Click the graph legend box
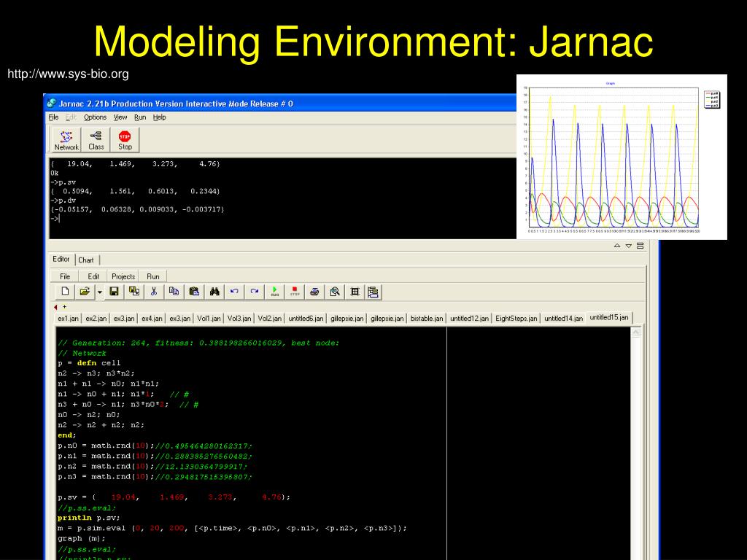This screenshot has height=560, width=747. tap(712, 99)
